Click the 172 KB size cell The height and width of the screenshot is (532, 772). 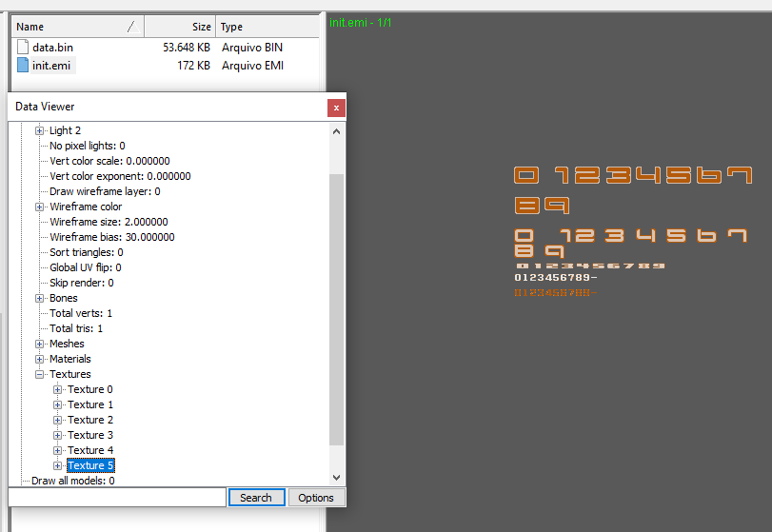pyautogui.click(x=194, y=66)
